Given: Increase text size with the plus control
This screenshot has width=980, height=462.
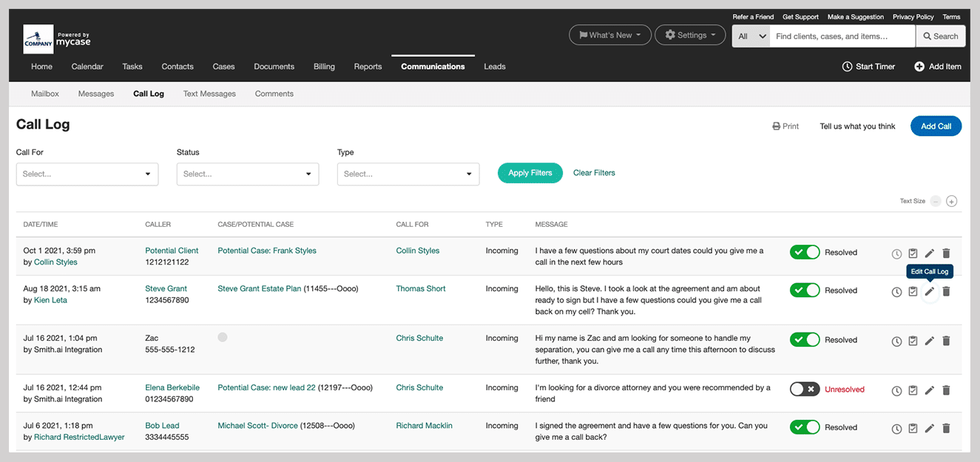Looking at the screenshot, I should (952, 200).
